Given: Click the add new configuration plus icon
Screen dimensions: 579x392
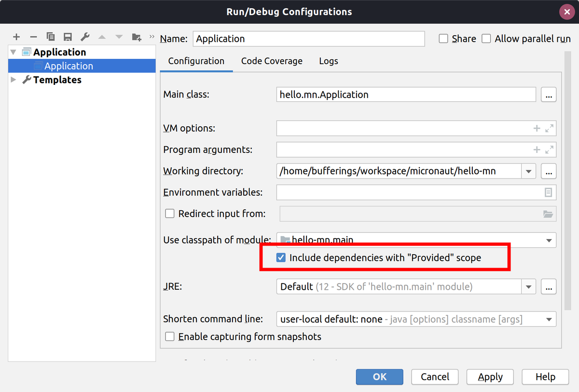Looking at the screenshot, I should click(16, 37).
